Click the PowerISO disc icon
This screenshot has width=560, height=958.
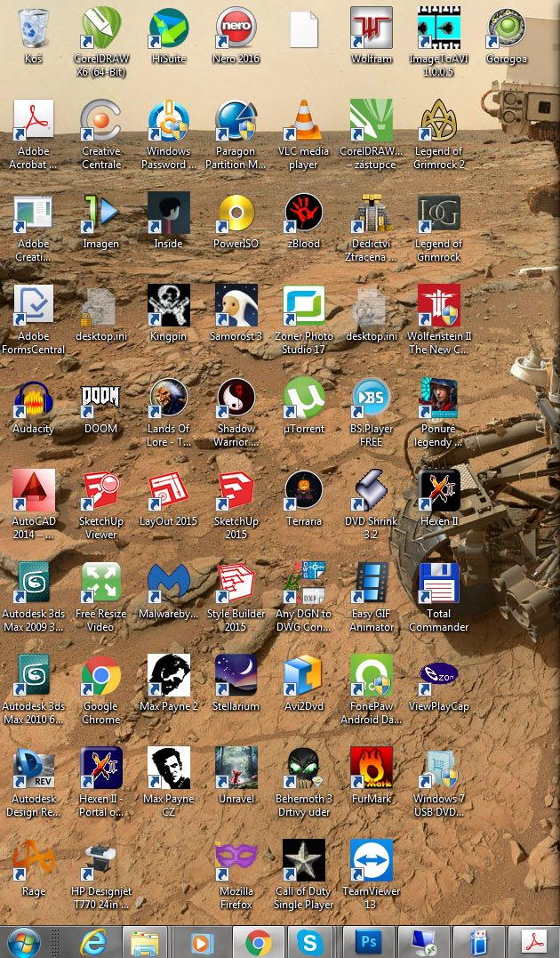236,213
